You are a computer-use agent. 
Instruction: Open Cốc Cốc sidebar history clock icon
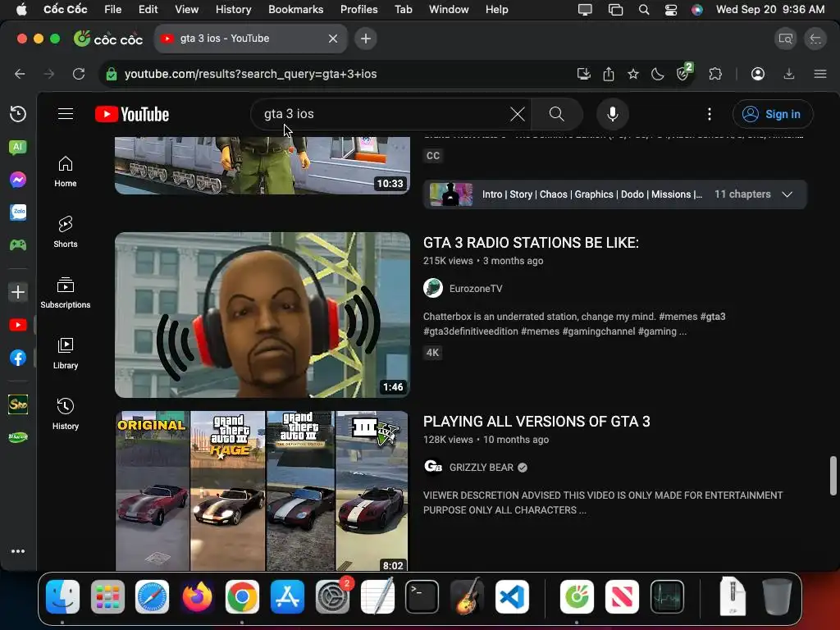pyautogui.click(x=18, y=113)
